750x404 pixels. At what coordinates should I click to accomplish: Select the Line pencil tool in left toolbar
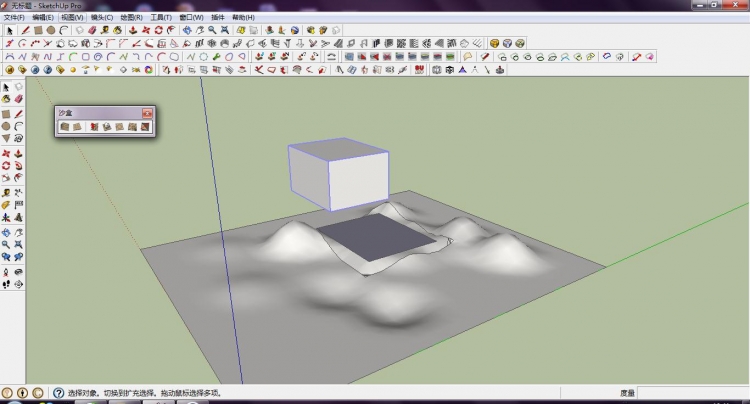click(x=18, y=114)
